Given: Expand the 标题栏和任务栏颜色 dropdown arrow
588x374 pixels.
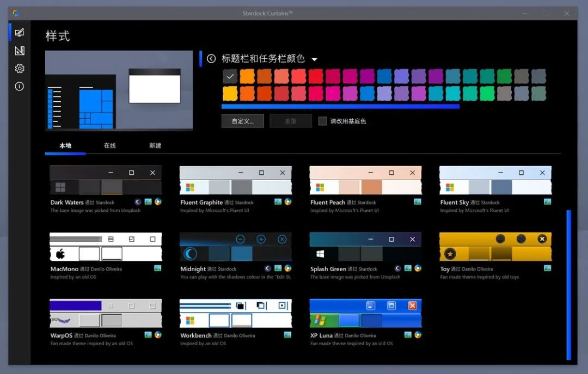Looking at the screenshot, I should [x=315, y=59].
